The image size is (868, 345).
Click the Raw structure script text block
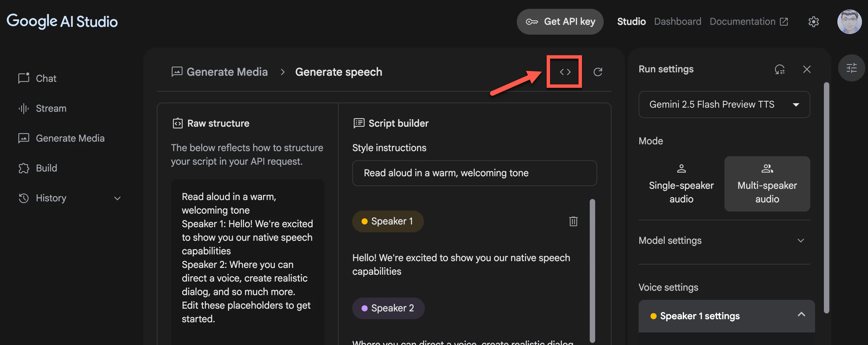coord(248,258)
